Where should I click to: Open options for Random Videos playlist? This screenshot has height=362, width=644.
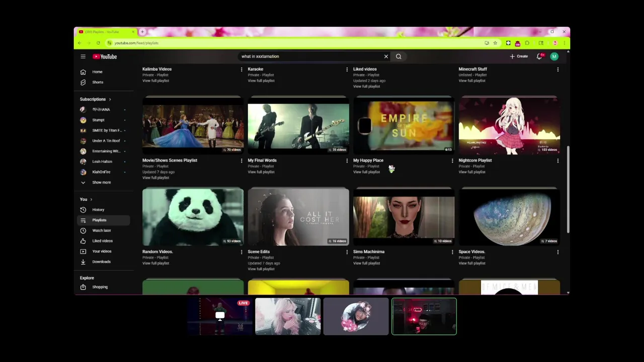click(241, 252)
